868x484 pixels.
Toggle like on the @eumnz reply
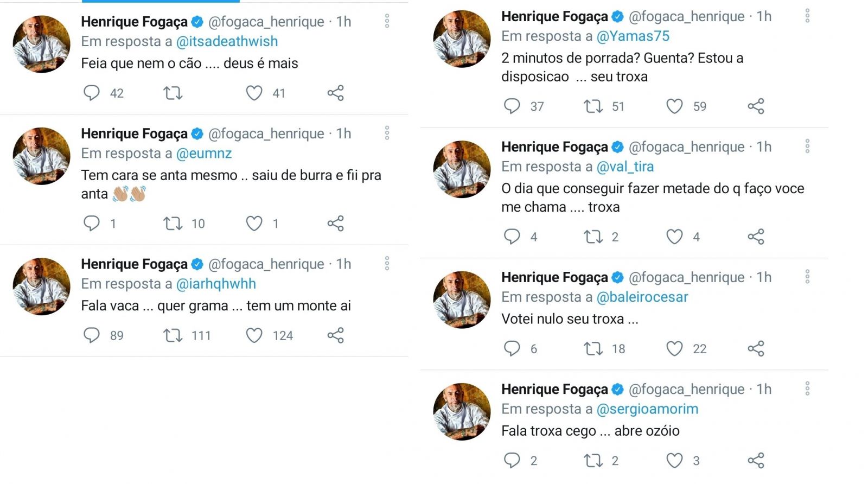(x=254, y=224)
